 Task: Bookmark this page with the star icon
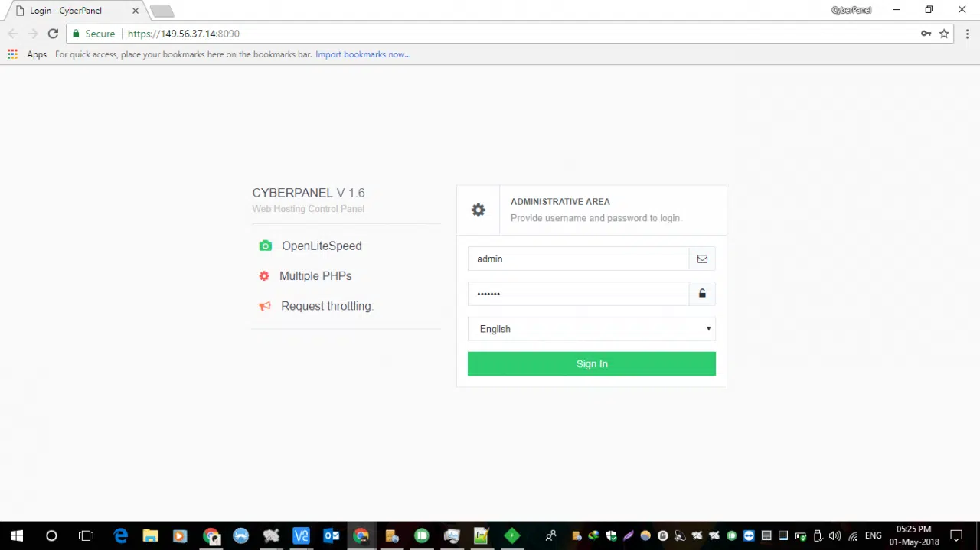944,34
